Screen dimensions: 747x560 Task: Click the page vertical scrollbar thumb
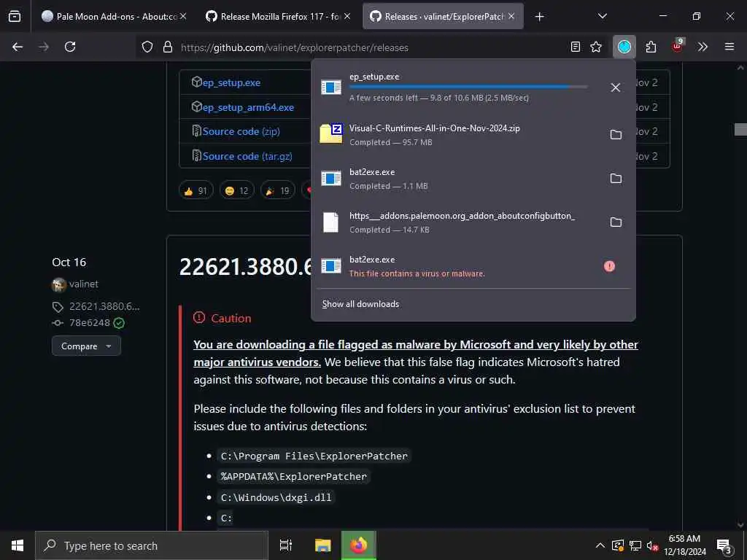[740, 129]
